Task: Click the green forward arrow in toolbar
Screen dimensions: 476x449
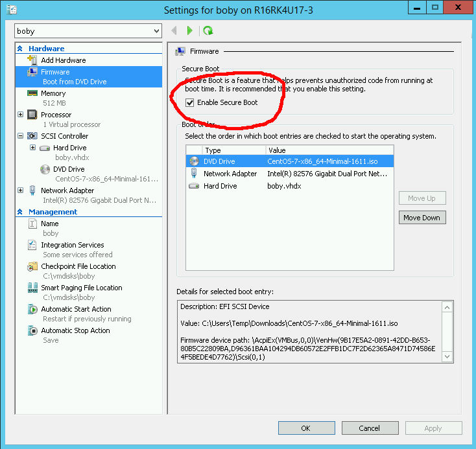Action: (x=190, y=30)
